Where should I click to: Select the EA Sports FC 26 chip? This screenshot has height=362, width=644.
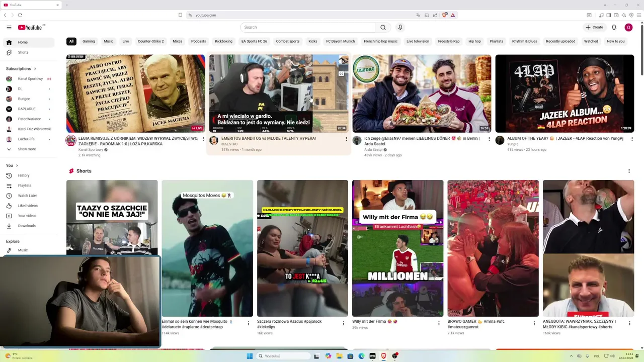254,41
